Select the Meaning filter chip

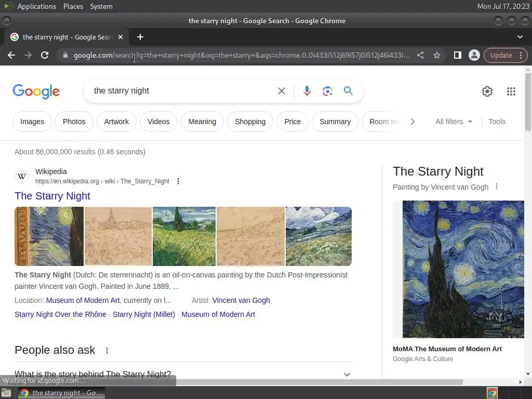202,122
